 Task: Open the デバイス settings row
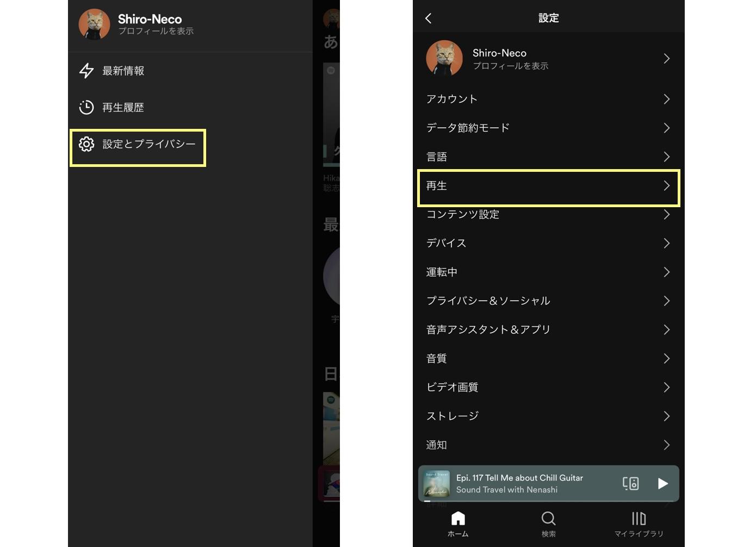(549, 243)
